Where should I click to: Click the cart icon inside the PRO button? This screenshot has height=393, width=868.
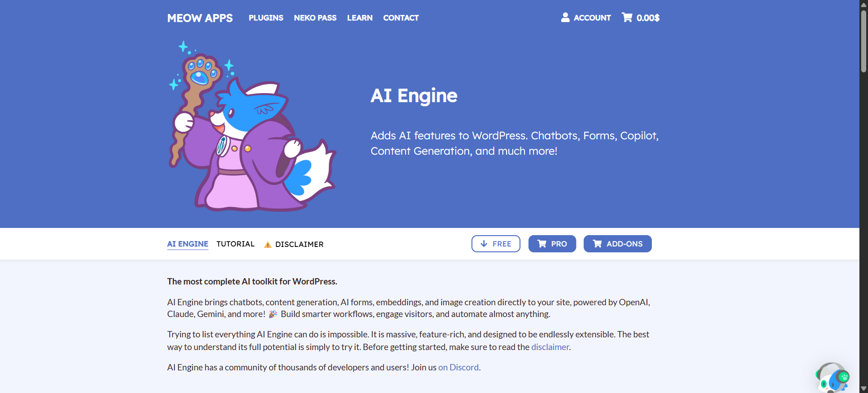[x=542, y=244]
